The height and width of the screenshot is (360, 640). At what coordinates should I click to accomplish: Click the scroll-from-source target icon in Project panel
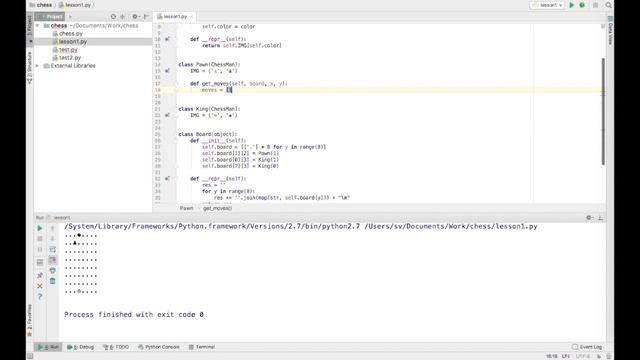[113, 17]
